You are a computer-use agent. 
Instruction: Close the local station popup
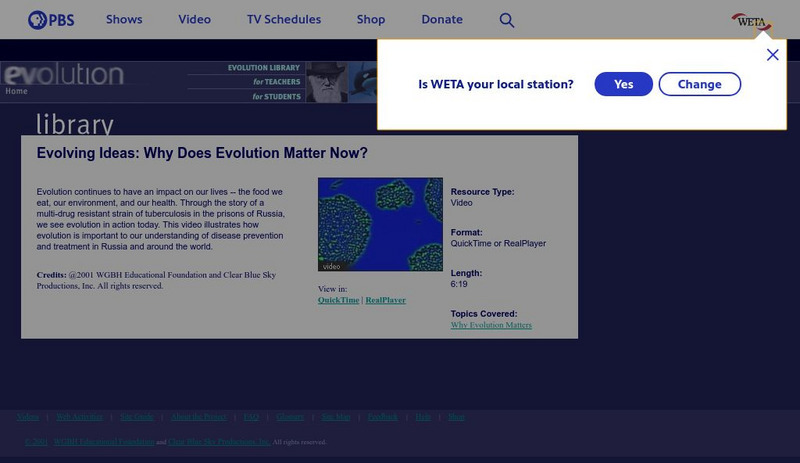pos(772,55)
